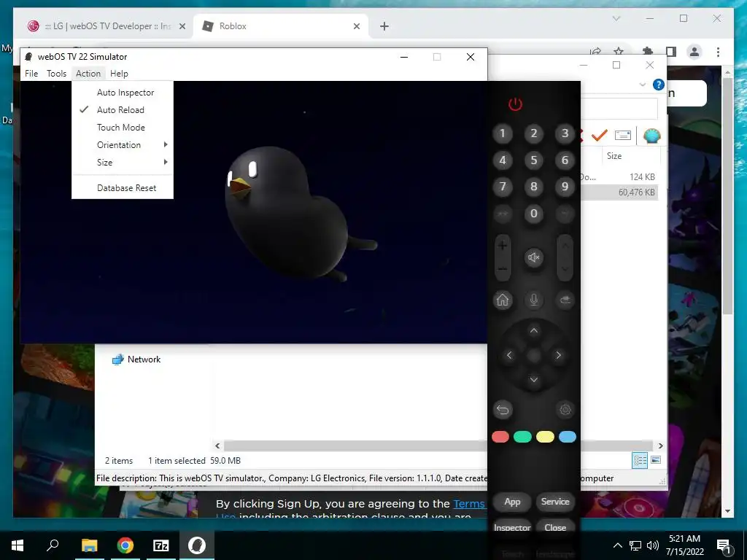Open a new Chrome tab
The height and width of the screenshot is (560, 747).
(x=384, y=26)
